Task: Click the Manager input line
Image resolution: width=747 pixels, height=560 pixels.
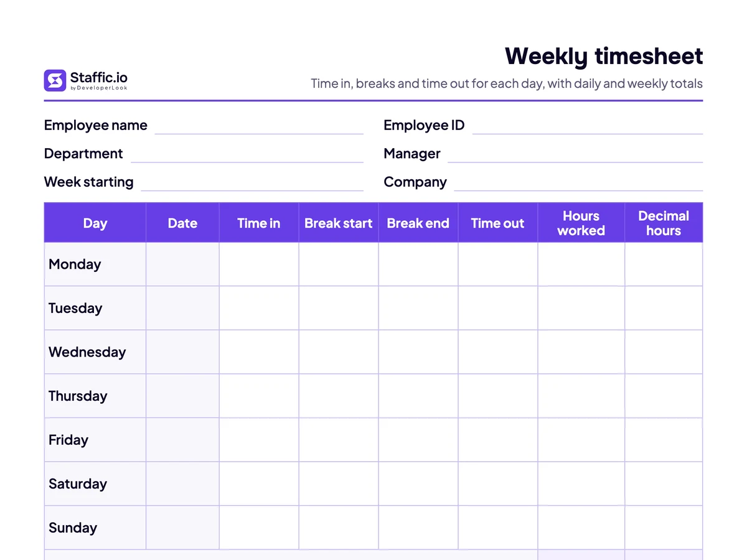Action: (x=575, y=162)
